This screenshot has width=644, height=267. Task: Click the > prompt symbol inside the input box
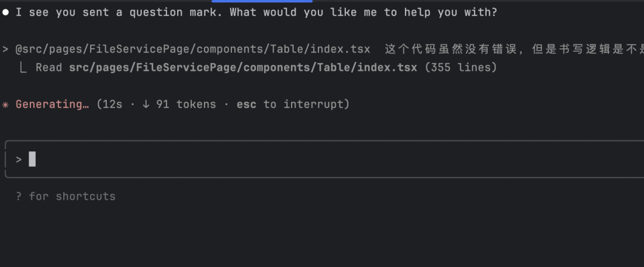tap(18, 159)
